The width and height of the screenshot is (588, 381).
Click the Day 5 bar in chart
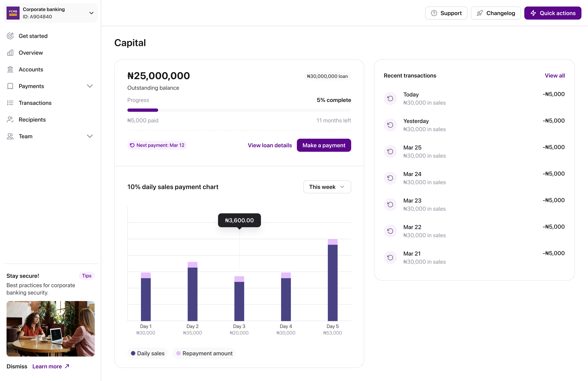pos(333,280)
